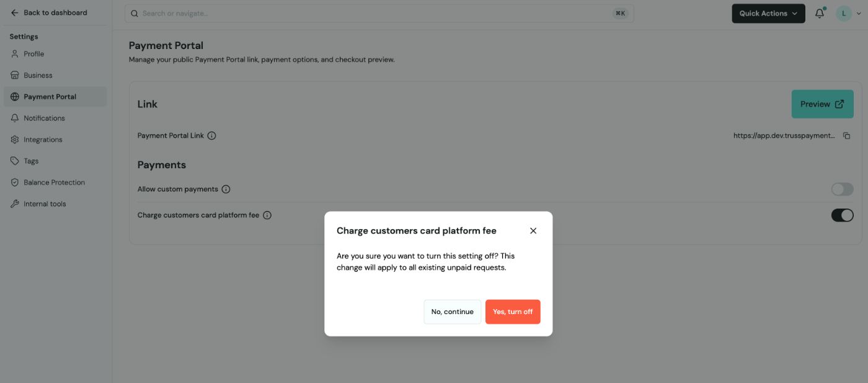The image size is (868, 383).
Task: Expand the Quick Actions dropdown
Action: (x=768, y=13)
